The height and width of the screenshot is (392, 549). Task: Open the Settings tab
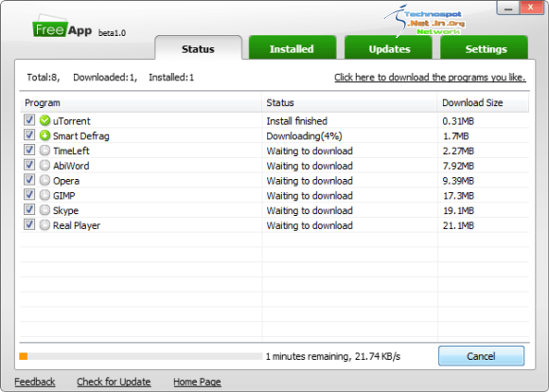[486, 48]
